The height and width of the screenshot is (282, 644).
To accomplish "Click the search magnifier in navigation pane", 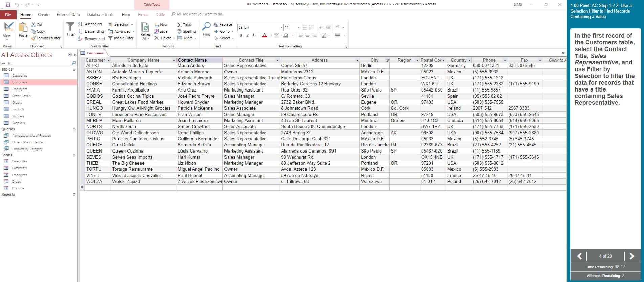I will (74, 63).
